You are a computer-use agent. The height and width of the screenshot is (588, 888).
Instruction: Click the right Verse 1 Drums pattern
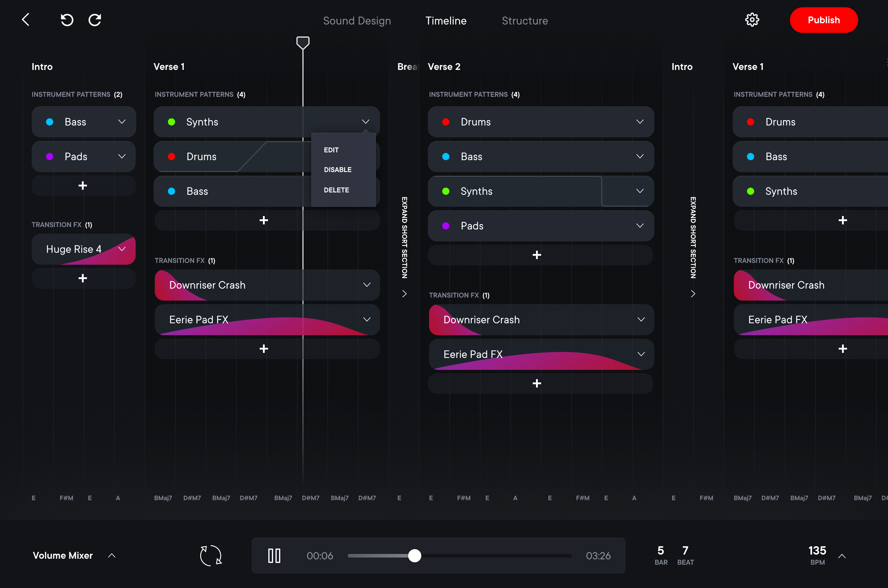pos(810,122)
